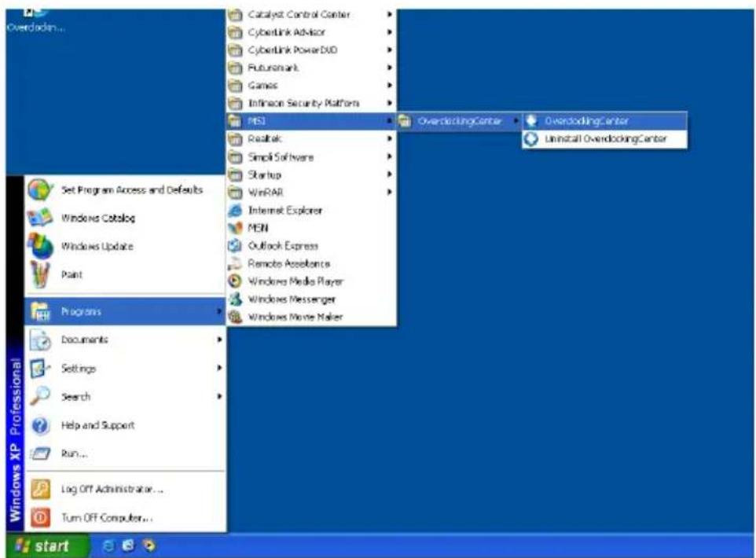
Task: Open the Settings menu entry
Action: tap(125, 368)
